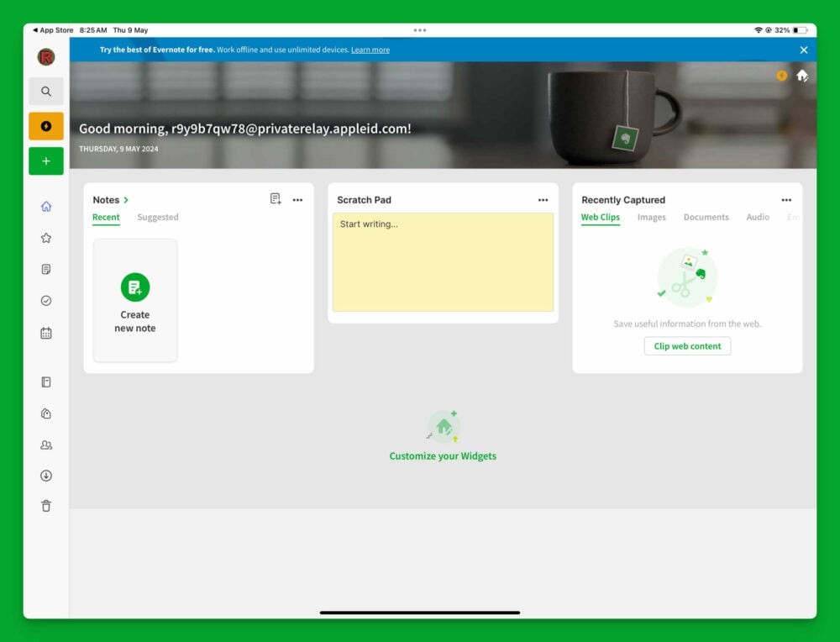Click Customize your Widgets link

point(443,456)
